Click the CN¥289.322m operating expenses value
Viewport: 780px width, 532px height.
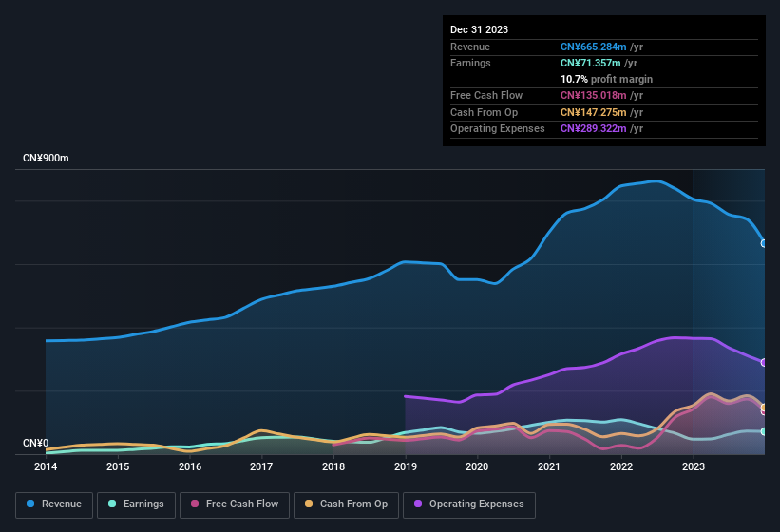point(594,129)
